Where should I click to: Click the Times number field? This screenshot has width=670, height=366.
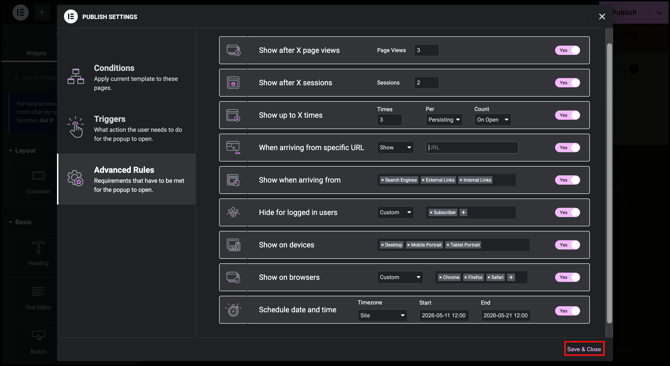pos(389,120)
